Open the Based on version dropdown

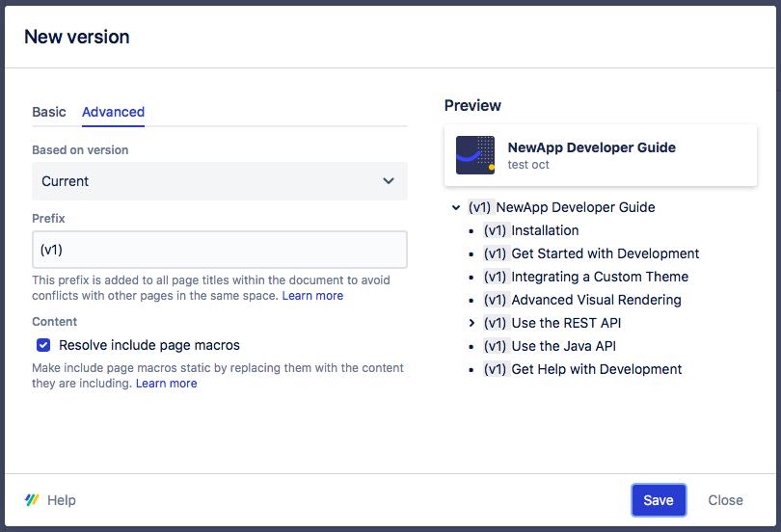coord(219,181)
